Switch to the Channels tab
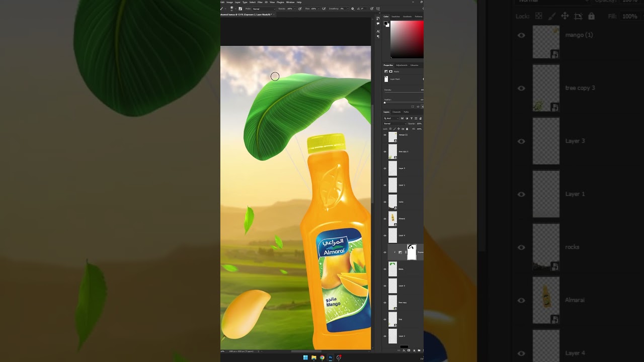644x362 pixels. coord(396,112)
